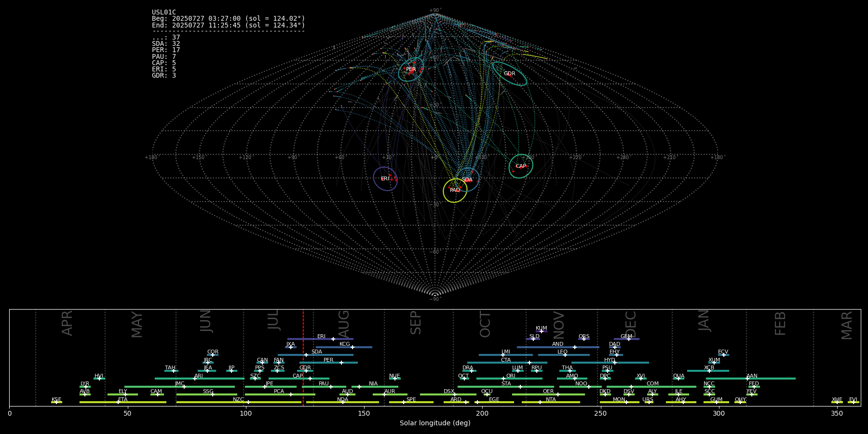Click the COM shower bar in the timeline
Viewport: 868px width, 434px height.
click(x=651, y=387)
